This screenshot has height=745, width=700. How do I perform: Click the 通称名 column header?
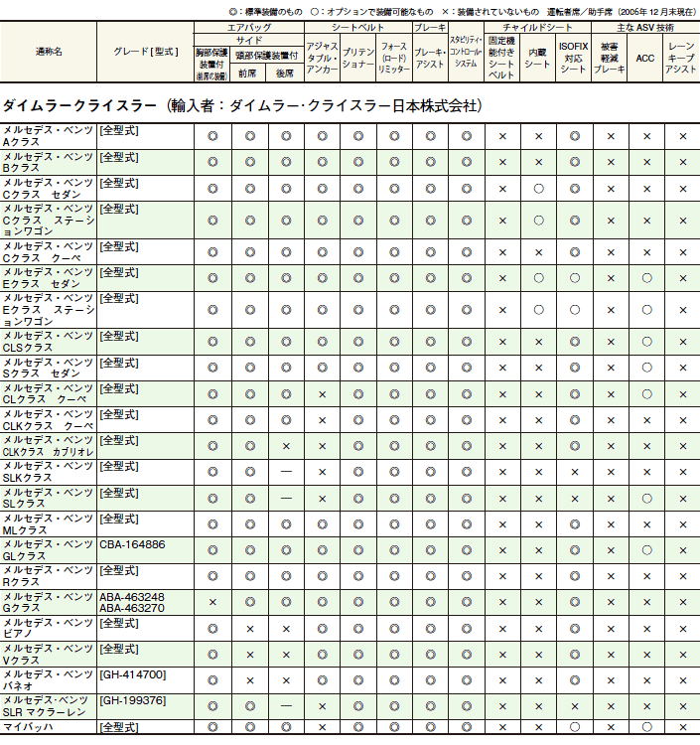tap(49, 52)
